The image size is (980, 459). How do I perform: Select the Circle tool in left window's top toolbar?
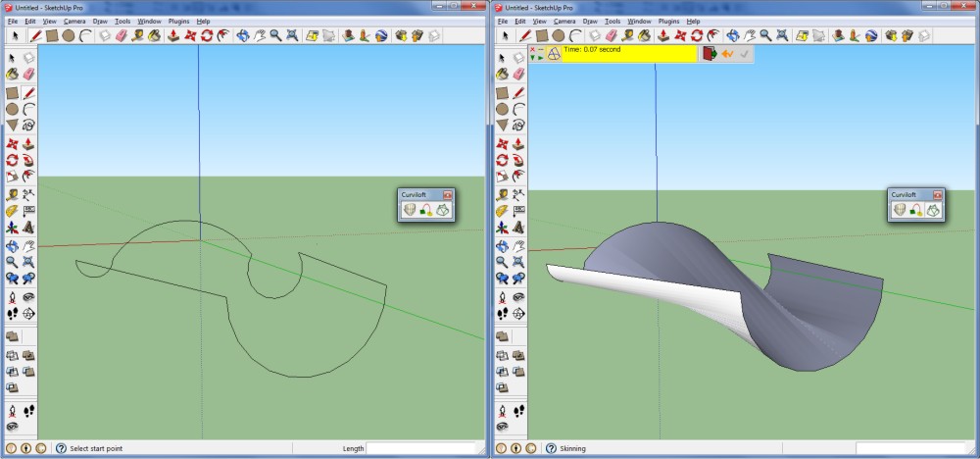pos(69,35)
